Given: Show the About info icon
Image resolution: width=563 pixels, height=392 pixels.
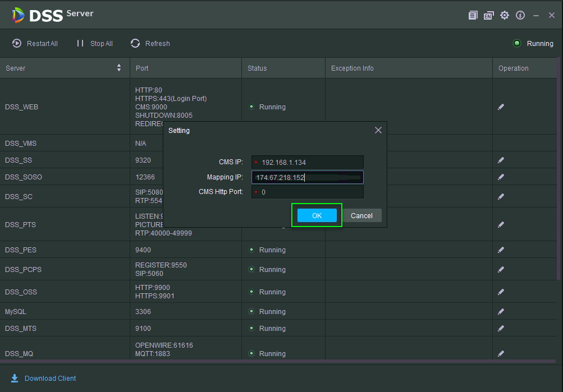Looking at the screenshot, I should 520,15.
